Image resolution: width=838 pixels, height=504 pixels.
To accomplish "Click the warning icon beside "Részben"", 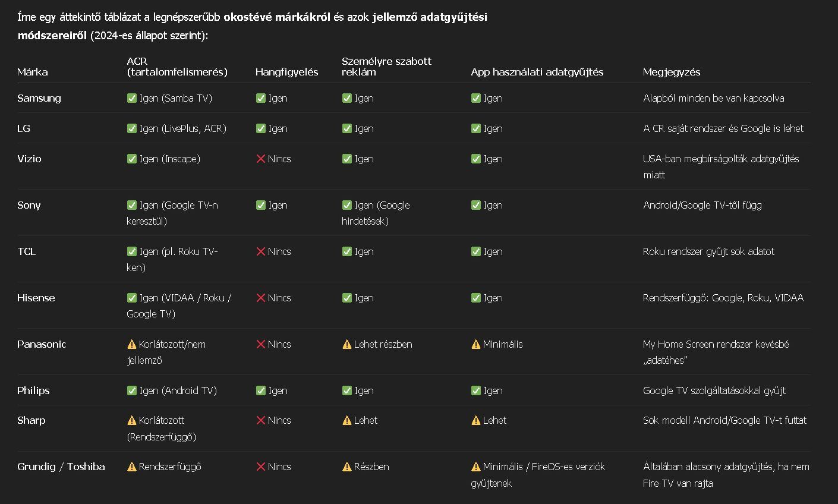I will coord(347,467).
